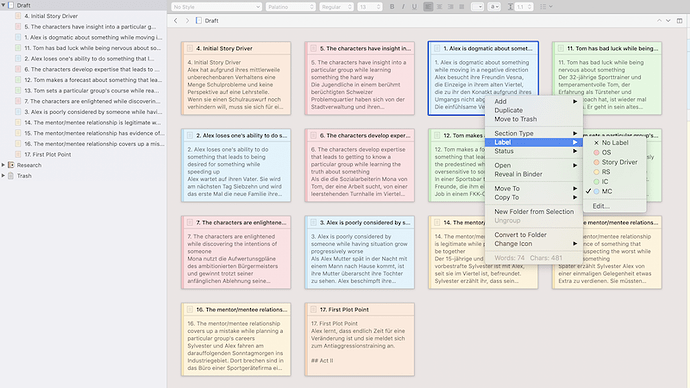
Task: Expand the Research folder in binder
Action: tap(4, 165)
